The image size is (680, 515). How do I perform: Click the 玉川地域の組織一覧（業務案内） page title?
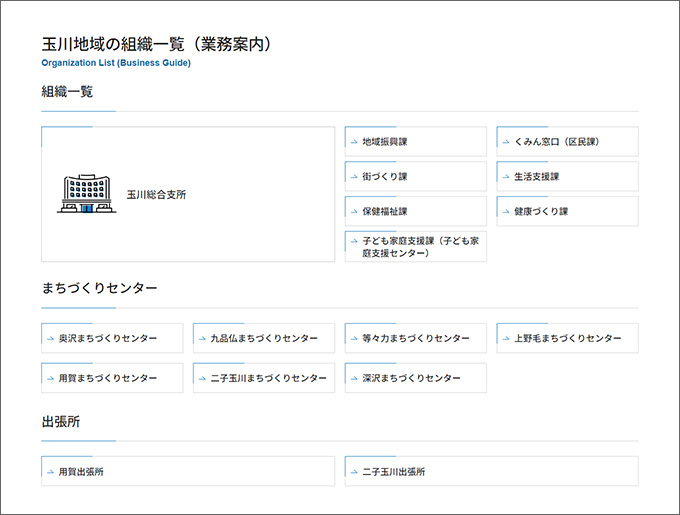click(x=157, y=44)
